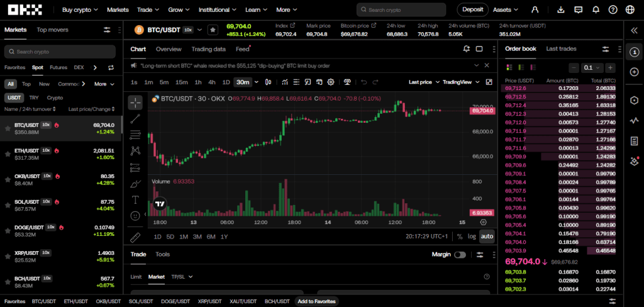Open the Last price dropdown
The height and width of the screenshot is (307, 644).
[425, 82]
